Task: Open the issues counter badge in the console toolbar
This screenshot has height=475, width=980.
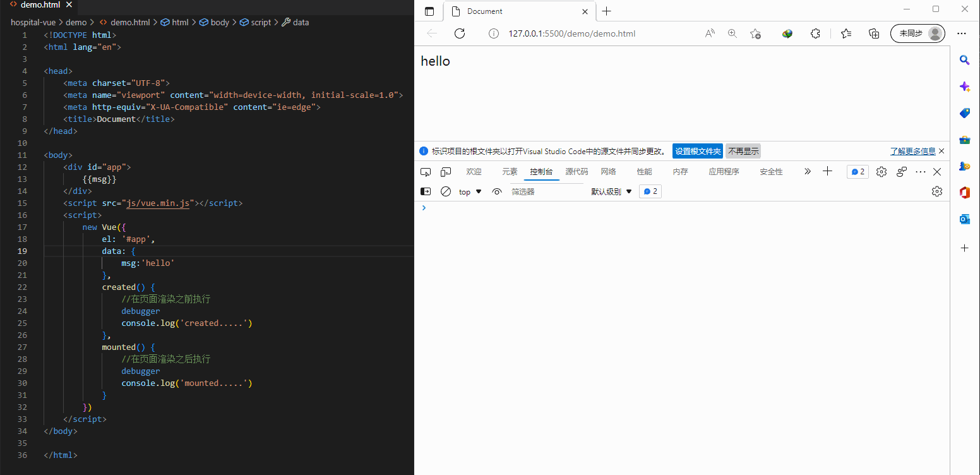Action: tap(650, 191)
